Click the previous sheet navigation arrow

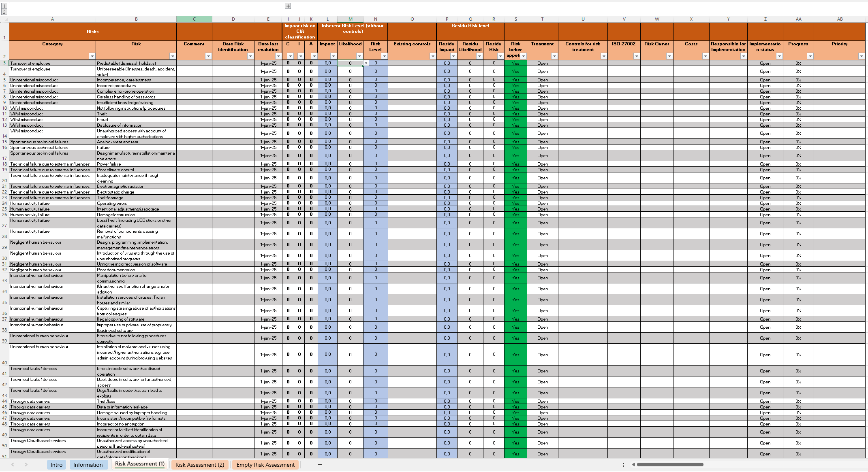tap(13, 465)
